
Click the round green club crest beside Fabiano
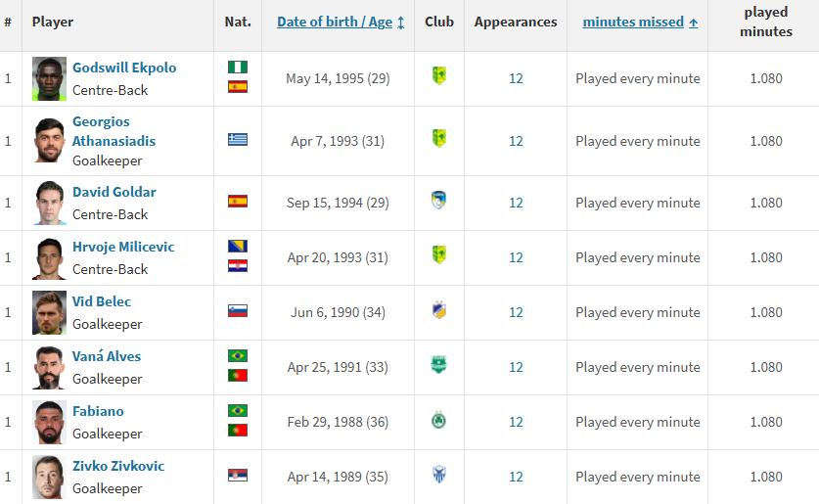[x=438, y=421]
